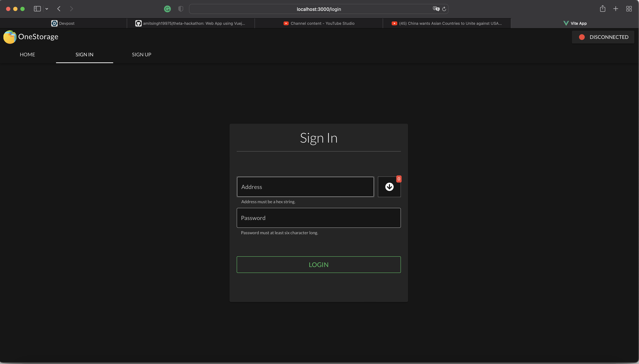The height and width of the screenshot is (364, 639).
Task: Click the OneStorage logo icon
Action: (x=10, y=37)
